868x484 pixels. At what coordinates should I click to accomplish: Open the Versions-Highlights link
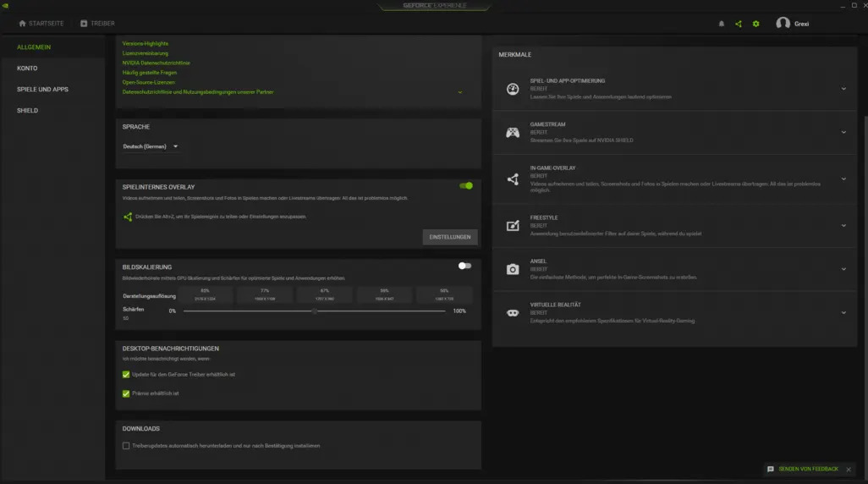[x=145, y=43]
